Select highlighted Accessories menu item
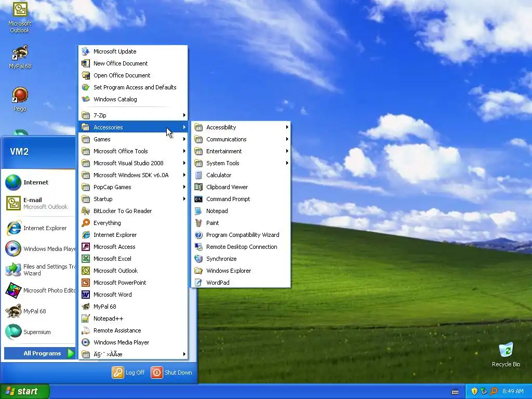This screenshot has height=399, width=532. click(133, 127)
